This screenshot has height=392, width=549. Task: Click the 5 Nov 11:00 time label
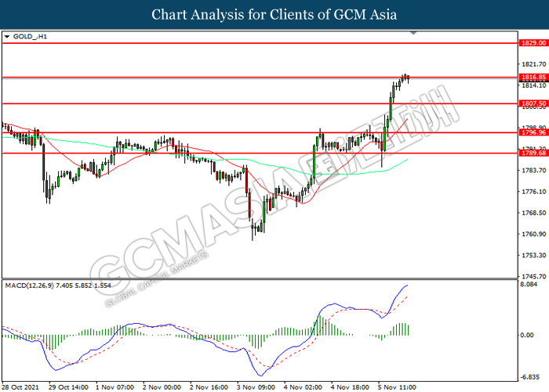click(397, 387)
